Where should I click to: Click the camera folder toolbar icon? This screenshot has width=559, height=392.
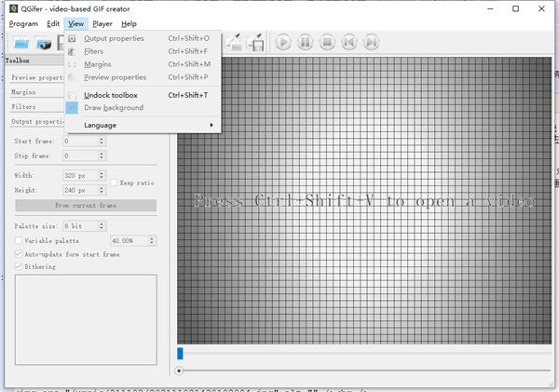(x=44, y=43)
